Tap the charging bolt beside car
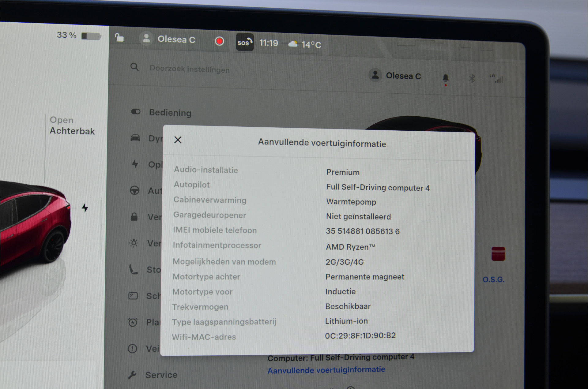 coord(85,208)
